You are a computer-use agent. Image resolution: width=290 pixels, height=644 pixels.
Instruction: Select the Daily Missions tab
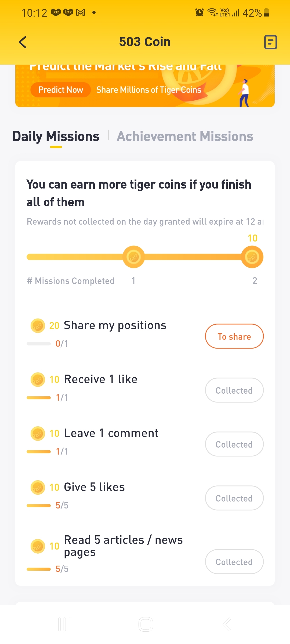56,136
